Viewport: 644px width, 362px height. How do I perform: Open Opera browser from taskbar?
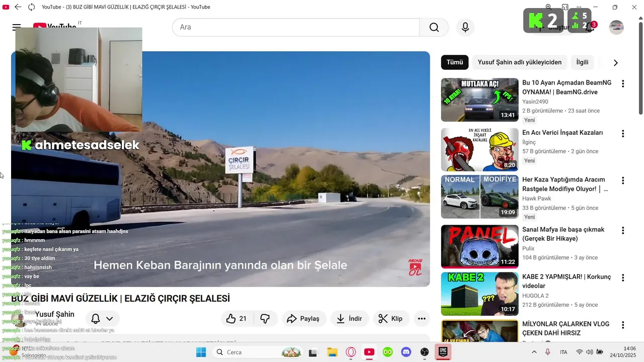tap(351, 352)
